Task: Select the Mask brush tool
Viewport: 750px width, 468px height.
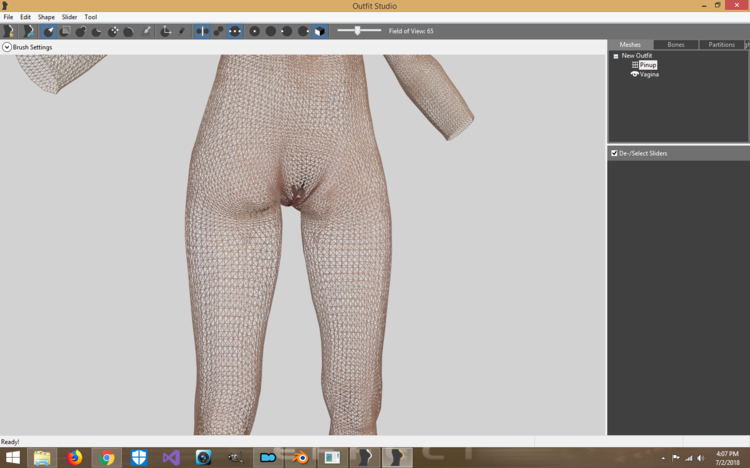Action: 65,31
